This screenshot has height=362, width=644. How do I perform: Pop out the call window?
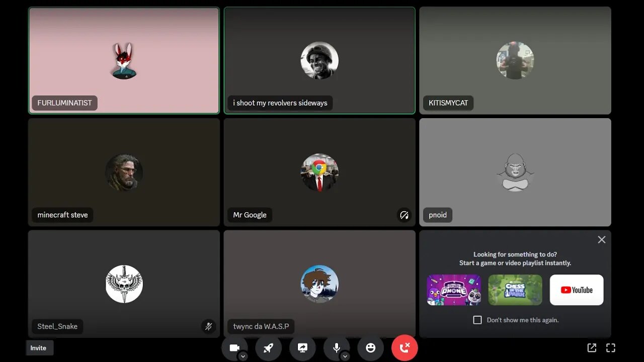(x=592, y=347)
